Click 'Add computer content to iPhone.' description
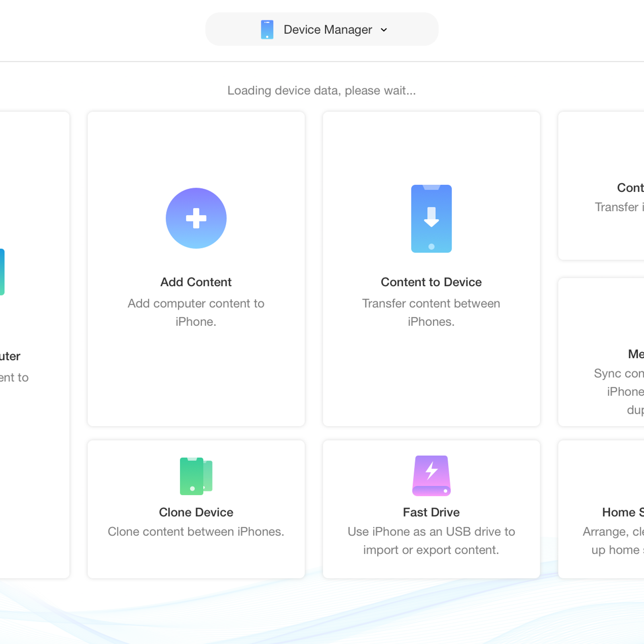Viewport: 644px width, 644px height. click(196, 312)
